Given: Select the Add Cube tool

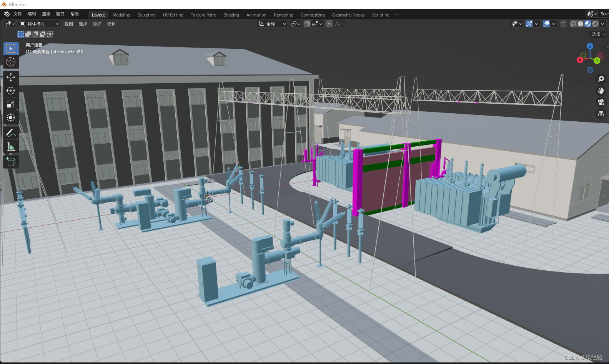Looking at the screenshot, I should tap(11, 162).
